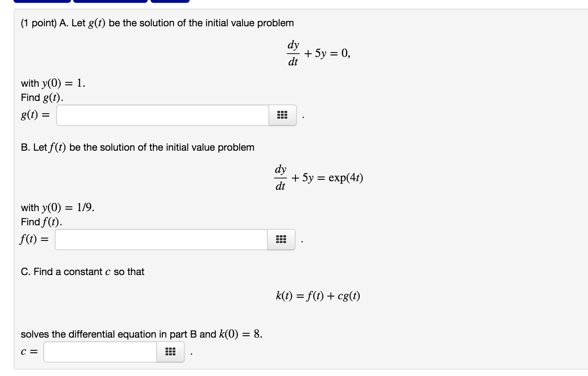The image size is (588, 376).
Task: Open the equation editor for constant c
Action: [170, 352]
